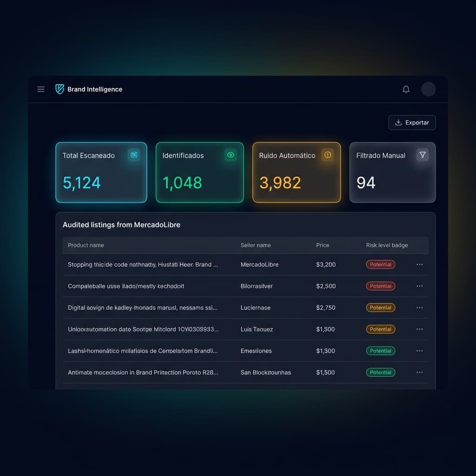Click the Brand Intelligence title text
Viewport: 476px width, 476px height.
95,89
